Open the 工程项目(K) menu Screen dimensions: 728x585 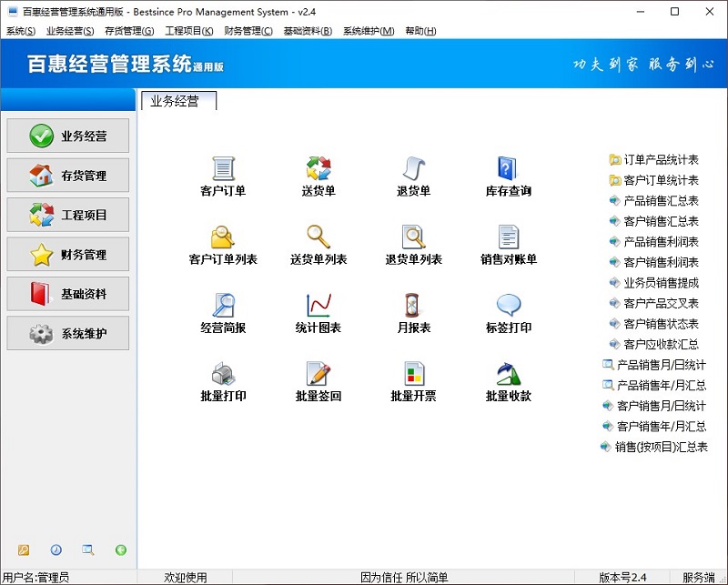pyautogui.click(x=189, y=31)
